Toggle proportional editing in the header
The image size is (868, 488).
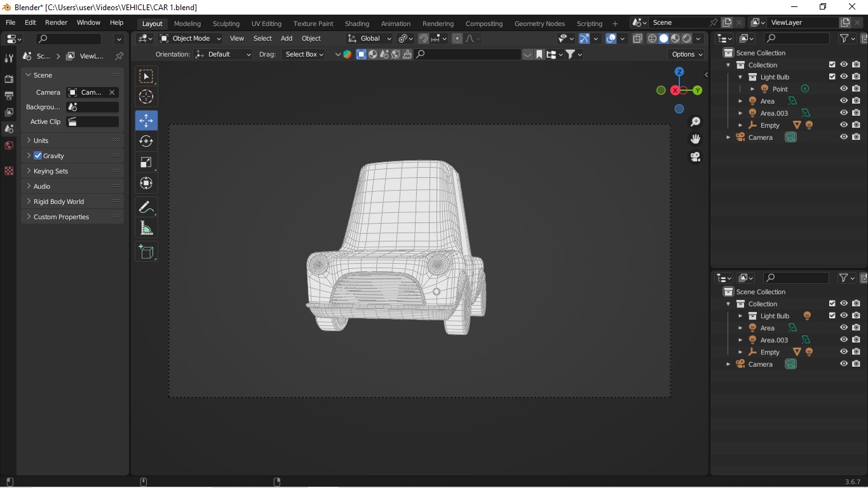457,39
